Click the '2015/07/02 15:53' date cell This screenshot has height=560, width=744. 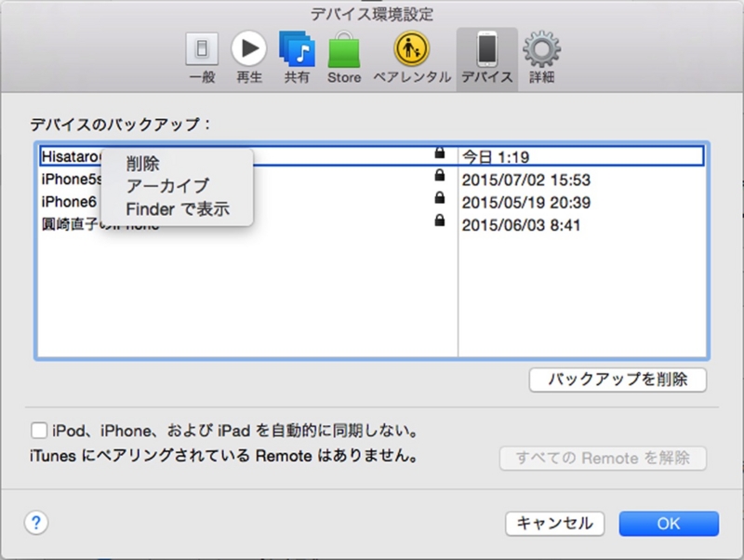click(526, 180)
